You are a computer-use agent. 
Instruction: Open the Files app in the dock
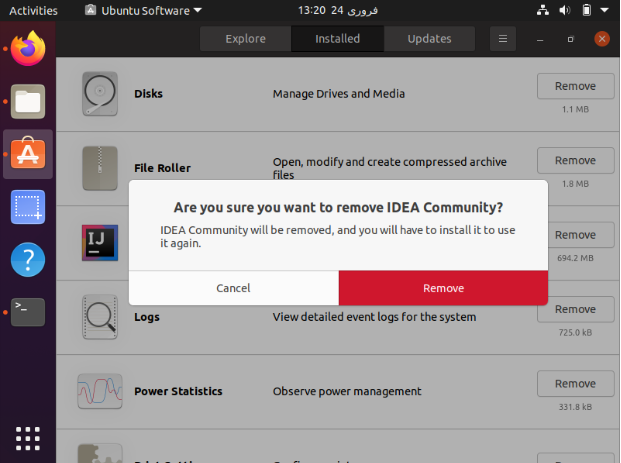point(28,102)
